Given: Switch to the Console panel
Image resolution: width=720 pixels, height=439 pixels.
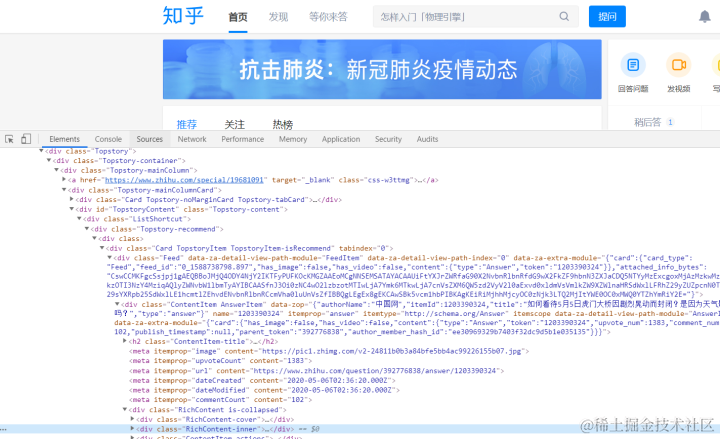Looking at the screenshot, I should coord(108,139).
